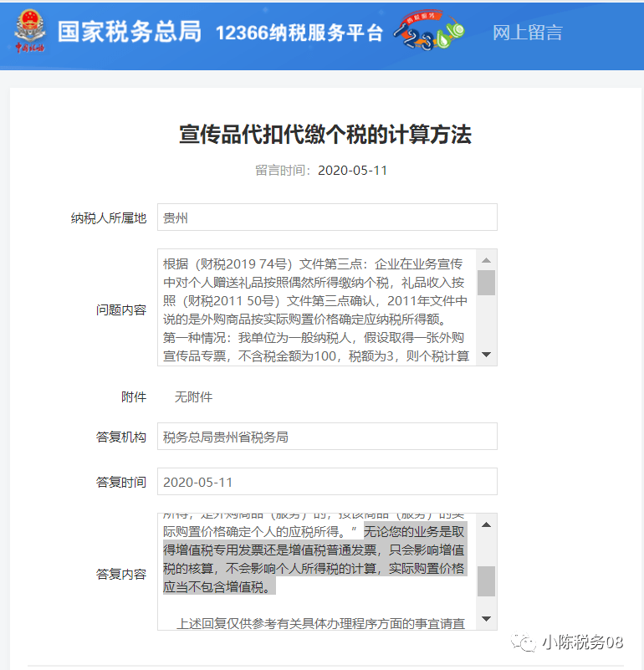Click the 答复内容 scroll-up arrow
644x670 pixels.
[486, 524]
